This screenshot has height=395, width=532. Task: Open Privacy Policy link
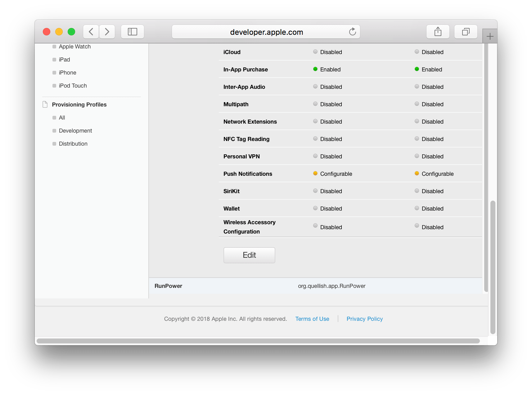(x=365, y=319)
